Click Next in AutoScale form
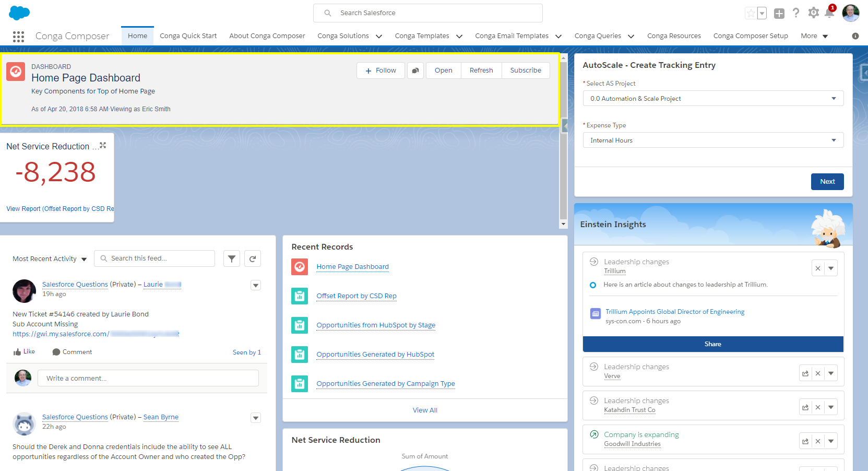This screenshot has height=471, width=868. click(827, 182)
